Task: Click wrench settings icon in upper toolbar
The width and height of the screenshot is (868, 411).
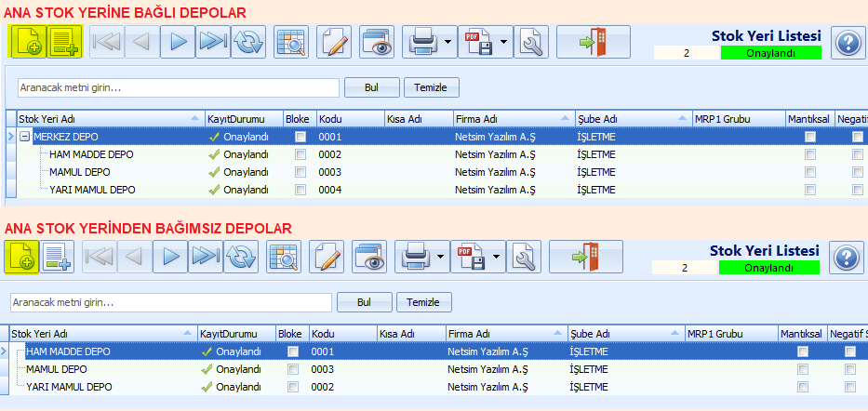Action: [x=531, y=42]
